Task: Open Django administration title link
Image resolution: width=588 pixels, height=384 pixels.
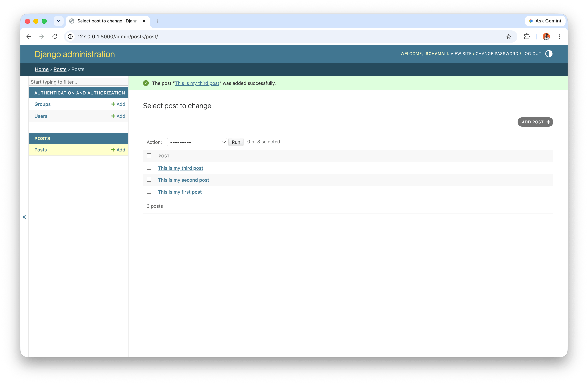Action: (75, 54)
